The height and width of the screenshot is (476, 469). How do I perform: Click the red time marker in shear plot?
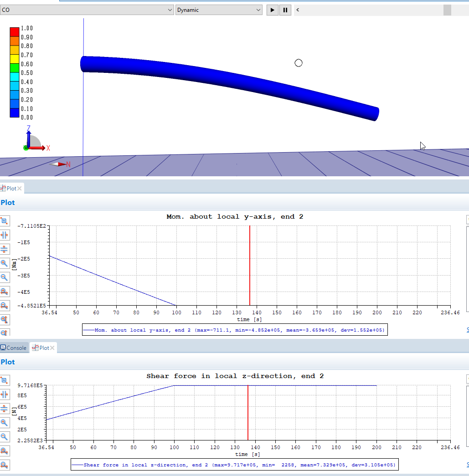[x=247, y=412]
